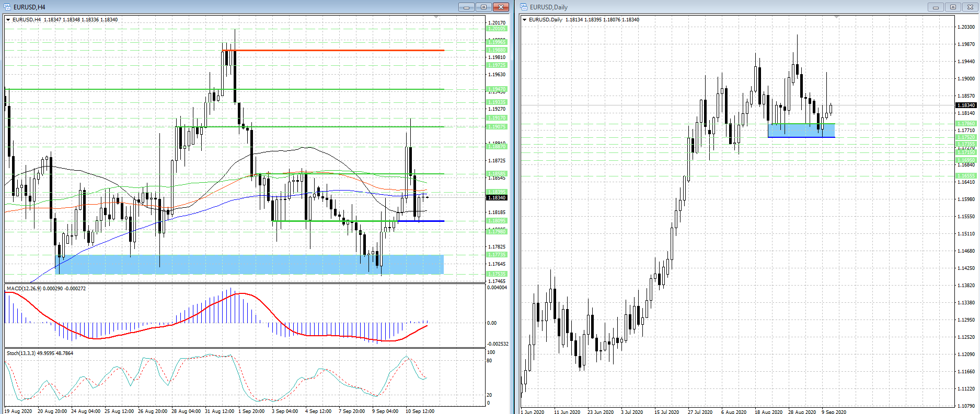The image size is (980, 414).
Task: Select the EURUSD,Daily window title
Action: (x=549, y=7)
